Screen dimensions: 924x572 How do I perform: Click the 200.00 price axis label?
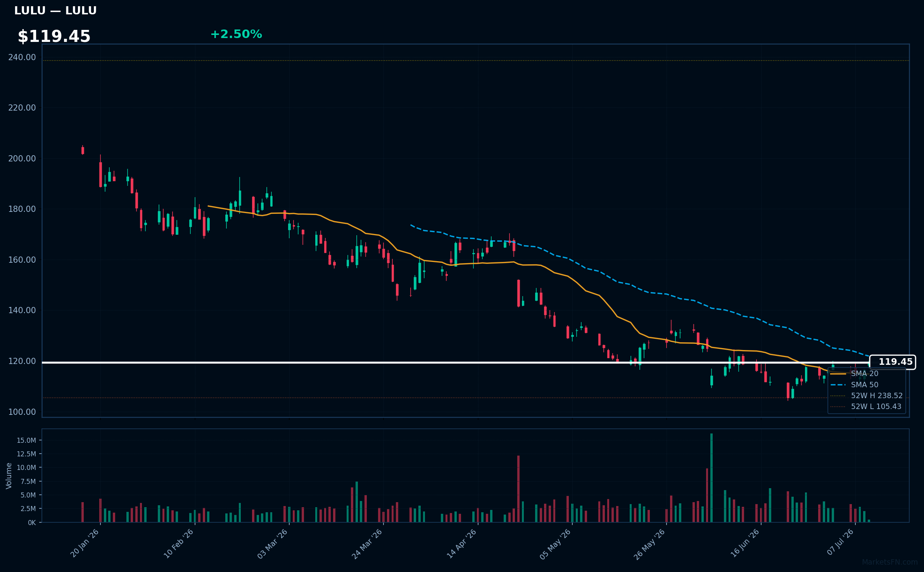coord(22,159)
